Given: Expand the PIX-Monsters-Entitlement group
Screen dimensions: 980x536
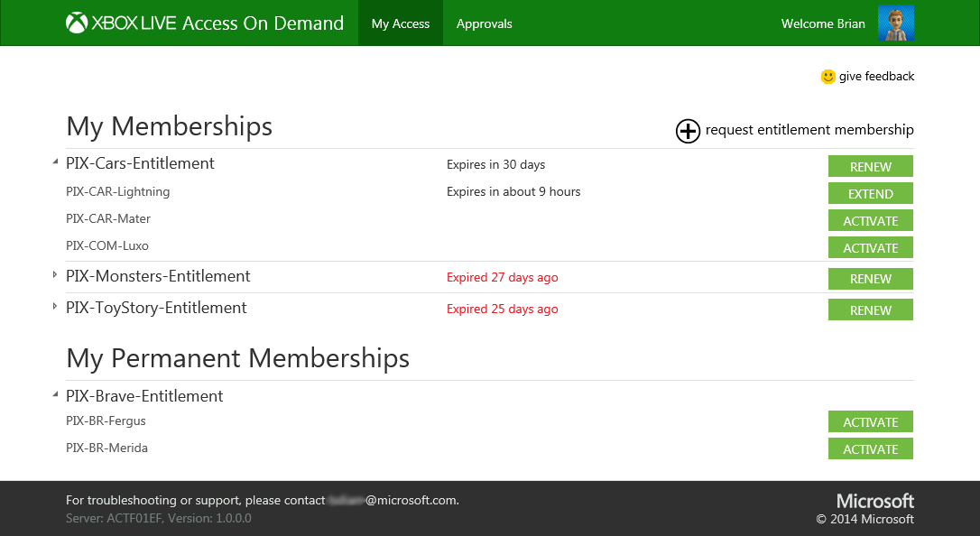Looking at the screenshot, I should [x=55, y=275].
